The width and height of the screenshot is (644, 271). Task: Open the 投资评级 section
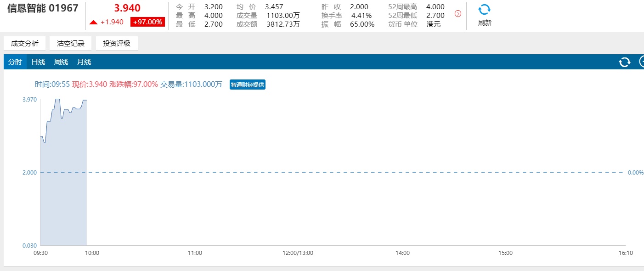pyautogui.click(x=117, y=44)
